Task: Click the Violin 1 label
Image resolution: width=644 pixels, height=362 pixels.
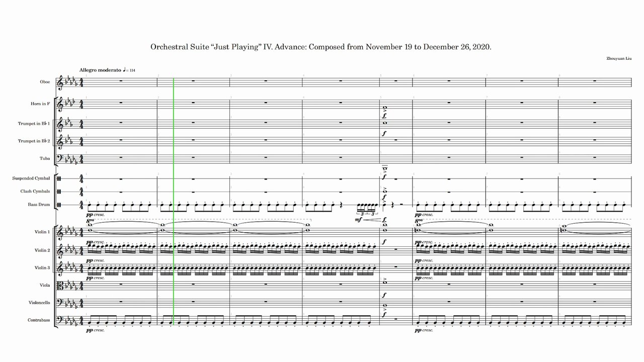Action: point(42,232)
